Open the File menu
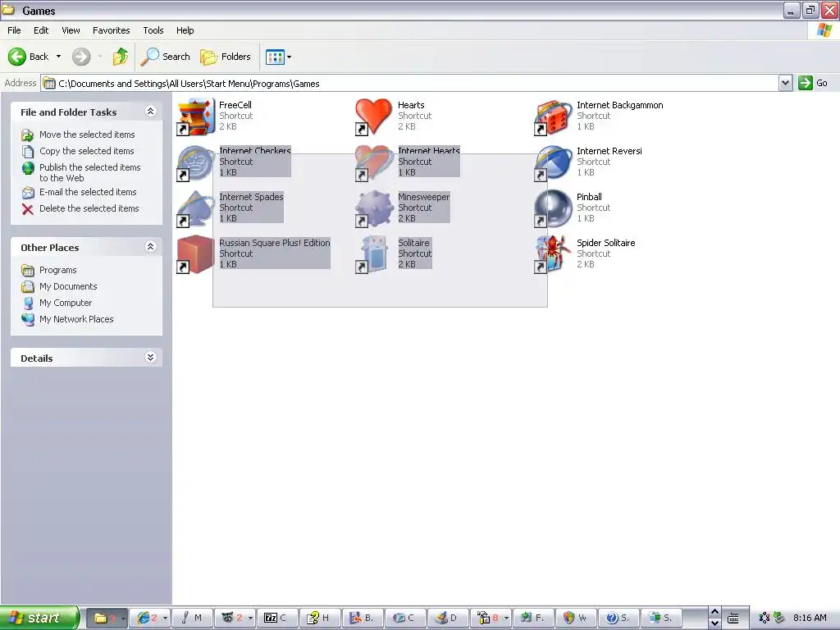This screenshot has width=840, height=630. point(15,30)
